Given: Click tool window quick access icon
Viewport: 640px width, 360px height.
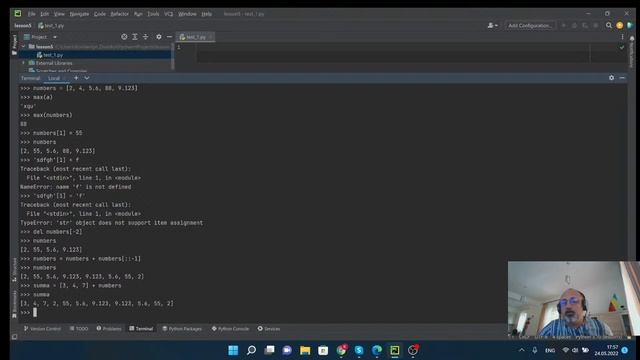Looking at the screenshot, I should (x=15, y=337).
